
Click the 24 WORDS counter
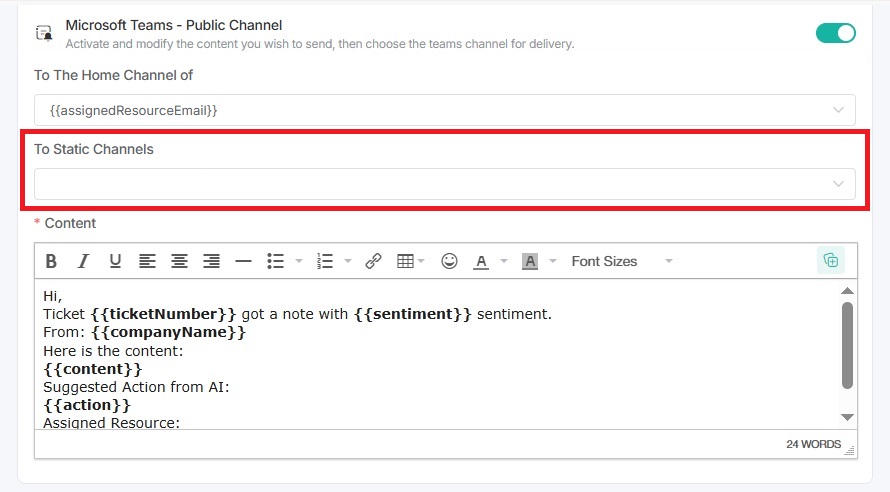813,444
